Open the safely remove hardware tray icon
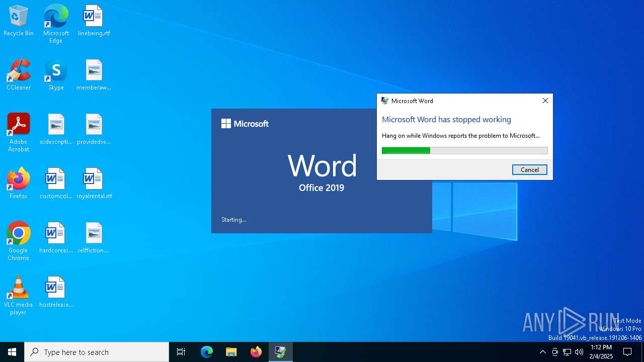 pos(555,352)
